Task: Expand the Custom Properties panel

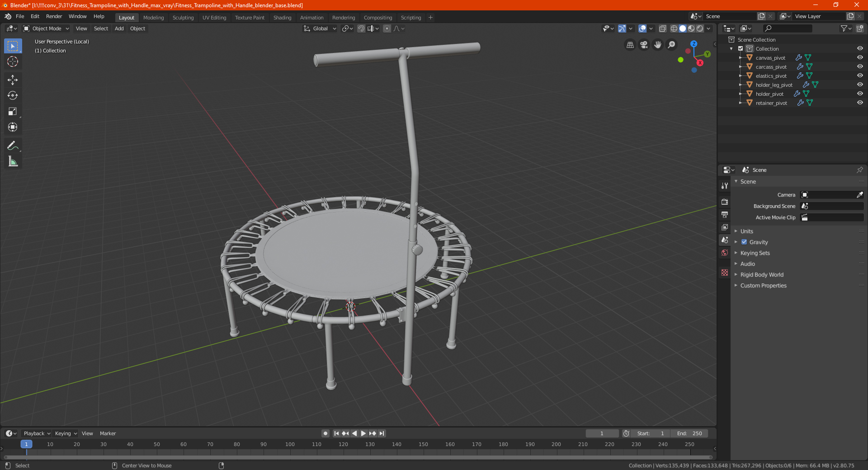Action: [763, 286]
